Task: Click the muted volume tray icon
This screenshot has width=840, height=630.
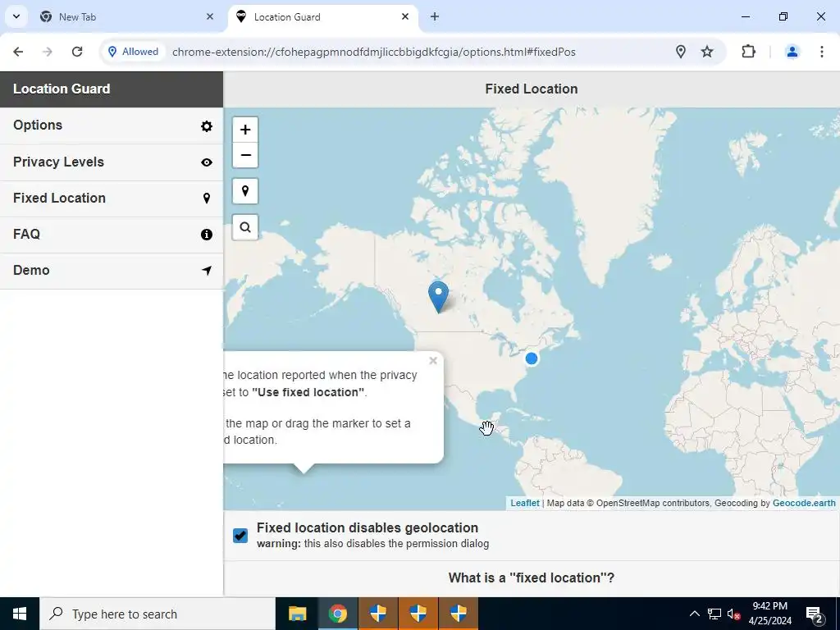Action: [733, 614]
